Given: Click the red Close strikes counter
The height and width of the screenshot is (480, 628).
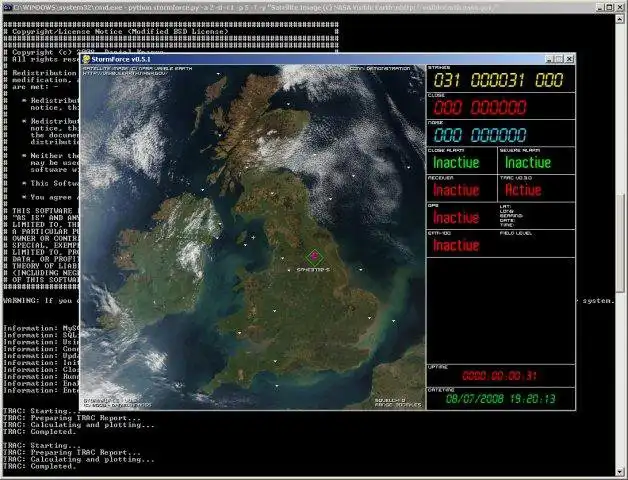Looking at the screenshot, I should click(480, 107).
